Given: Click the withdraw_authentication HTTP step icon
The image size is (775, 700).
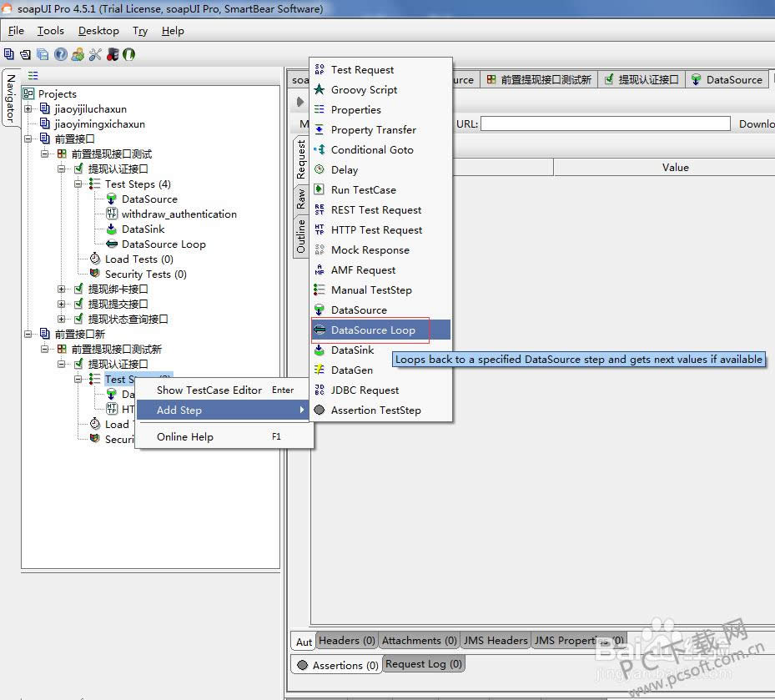Looking at the screenshot, I should click(x=112, y=214).
